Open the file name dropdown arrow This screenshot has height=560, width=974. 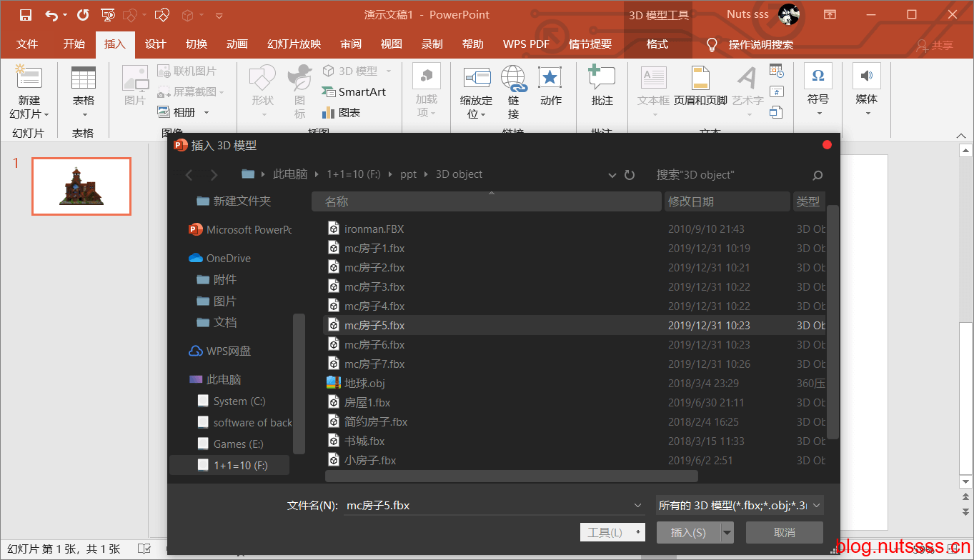638,506
